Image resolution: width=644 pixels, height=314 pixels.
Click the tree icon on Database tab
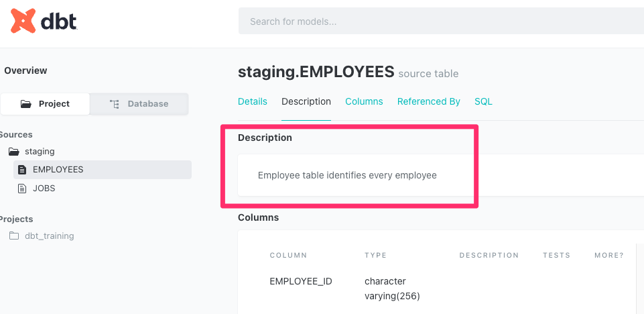[115, 104]
